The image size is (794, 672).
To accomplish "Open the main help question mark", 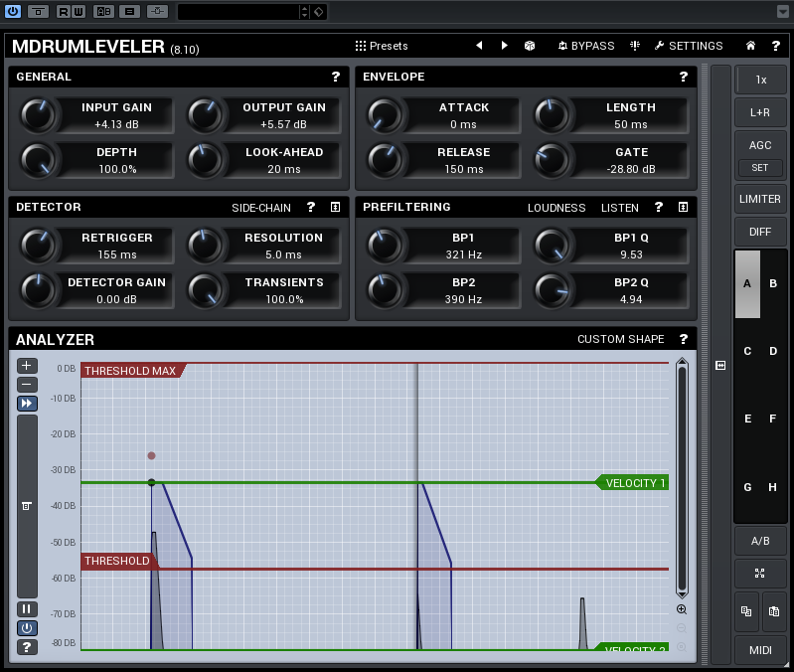I will click(x=776, y=46).
